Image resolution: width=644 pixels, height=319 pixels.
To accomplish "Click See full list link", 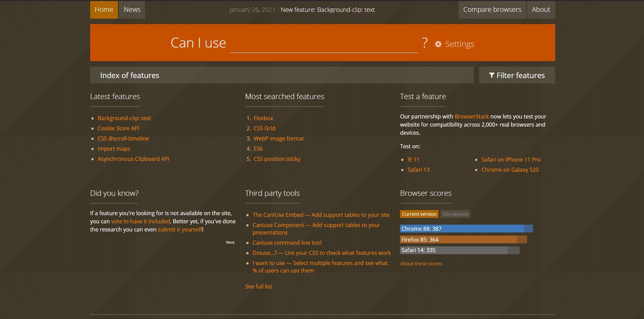I will tap(259, 286).
